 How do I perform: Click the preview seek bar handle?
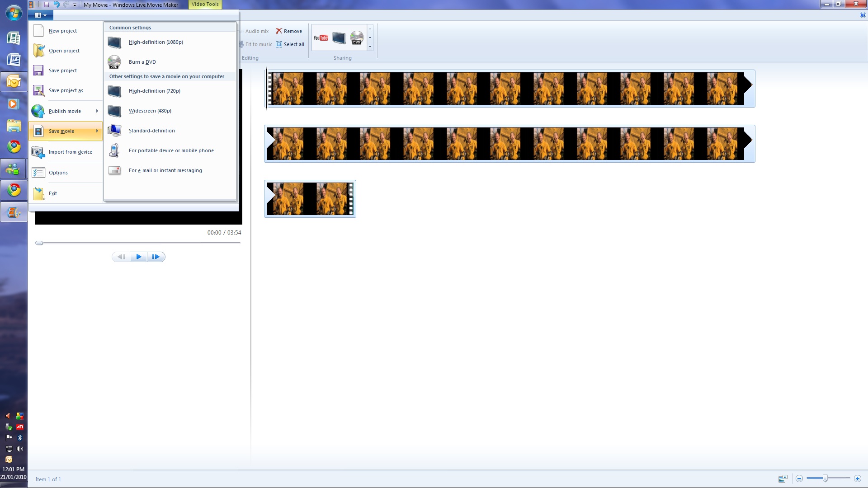39,243
